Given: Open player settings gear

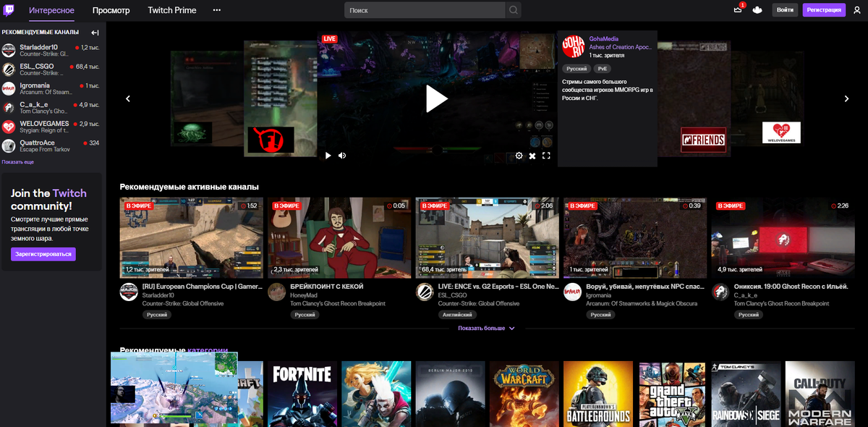Looking at the screenshot, I should [x=519, y=156].
